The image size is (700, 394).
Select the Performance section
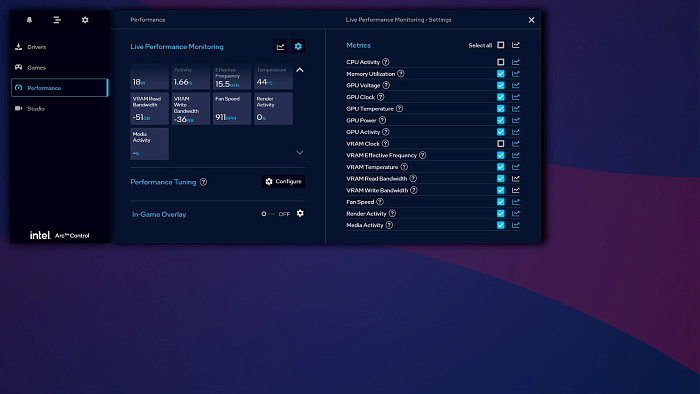pyautogui.click(x=59, y=88)
